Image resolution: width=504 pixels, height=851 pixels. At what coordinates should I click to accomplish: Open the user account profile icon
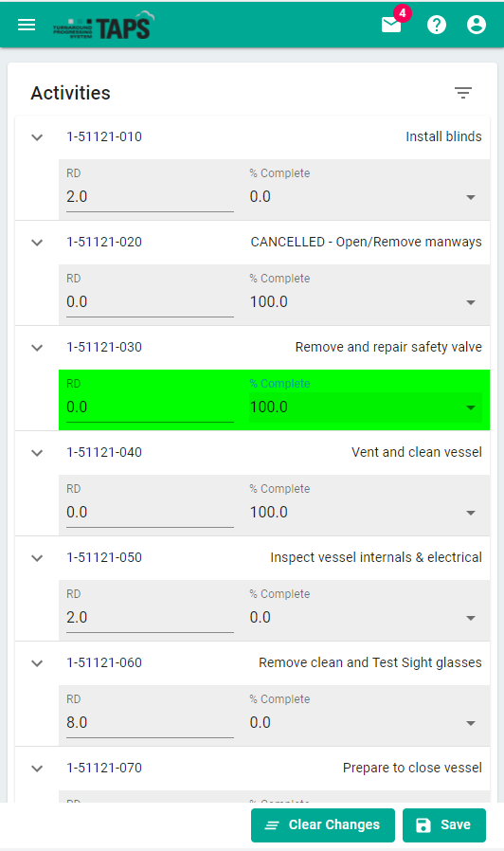pos(476,25)
